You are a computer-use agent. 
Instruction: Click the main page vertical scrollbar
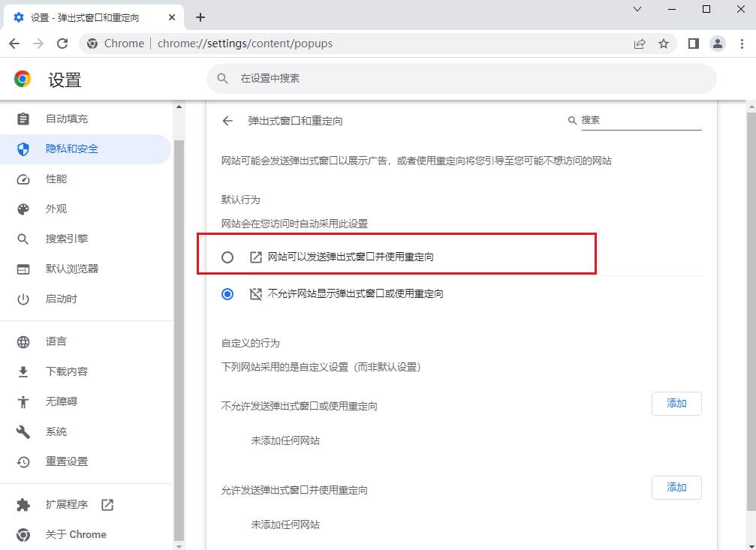click(x=751, y=311)
